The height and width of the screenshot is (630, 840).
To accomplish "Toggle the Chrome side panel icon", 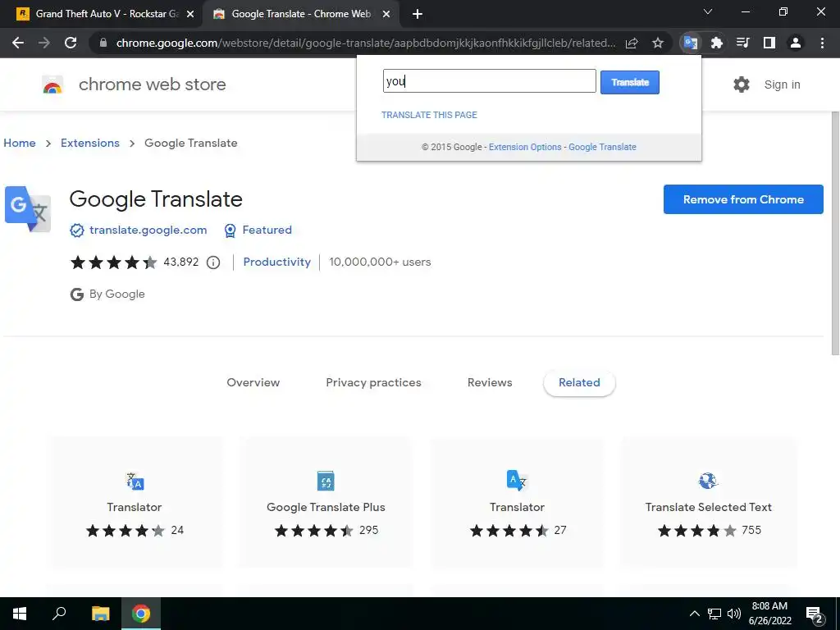I will (x=769, y=43).
